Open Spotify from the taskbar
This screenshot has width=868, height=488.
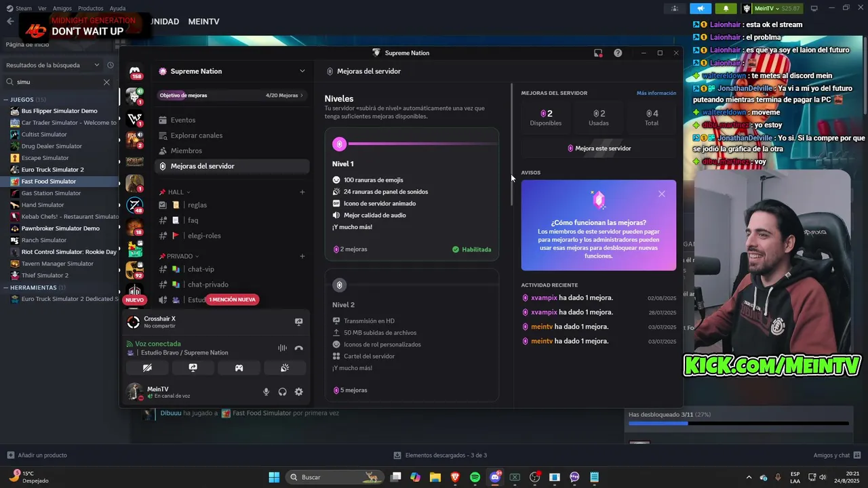[475, 477]
